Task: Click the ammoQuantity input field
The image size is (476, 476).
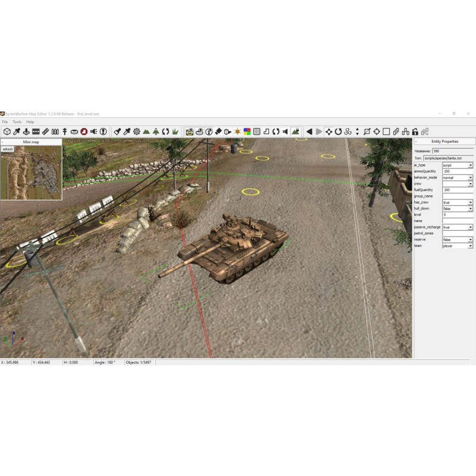Action: click(x=457, y=171)
